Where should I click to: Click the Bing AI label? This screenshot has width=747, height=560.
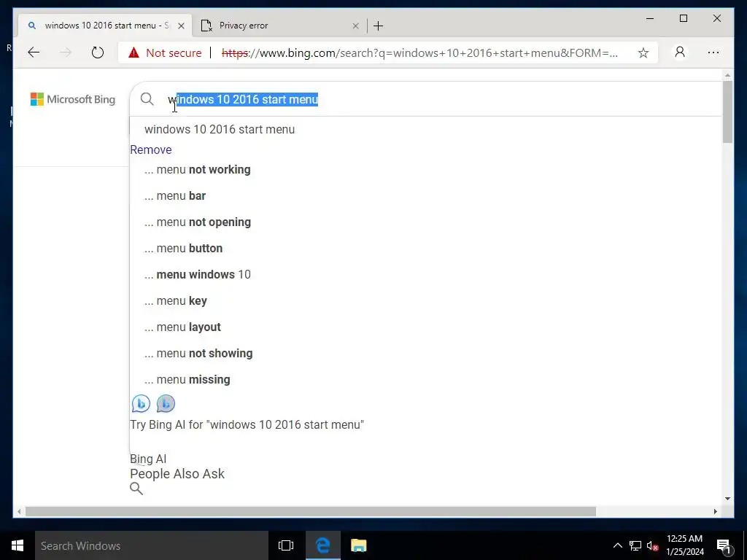pos(148,459)
